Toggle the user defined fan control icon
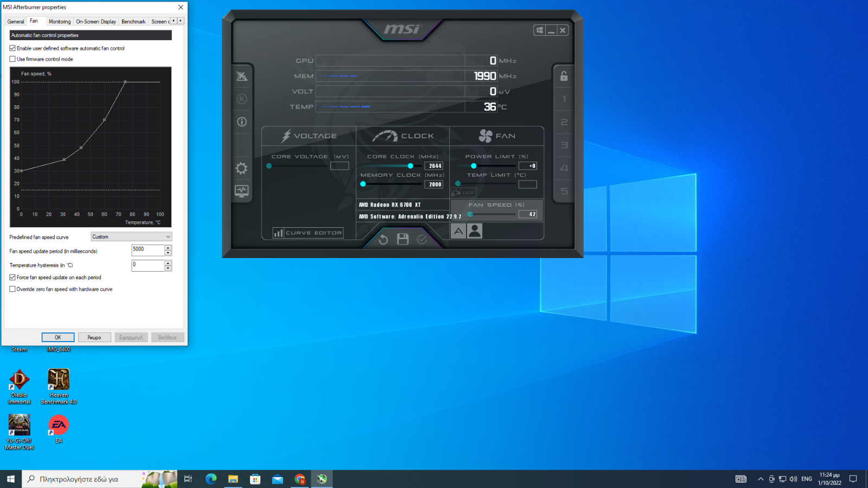This screenshot has width=868, height=488. (x=475, y=232)
